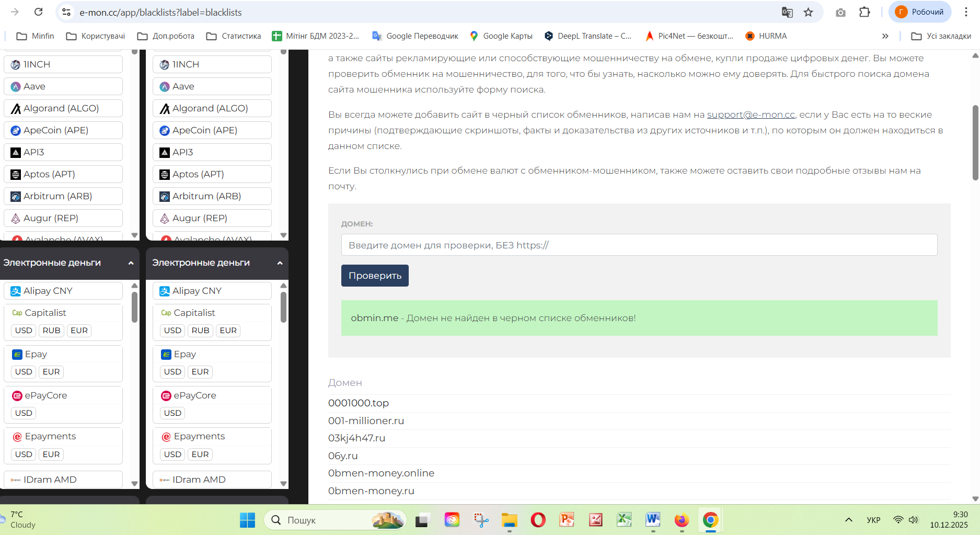The height and width of the screenshot is (535, 980).
Task: Select IDram AMD in the right column
Action: click(212, 480)
